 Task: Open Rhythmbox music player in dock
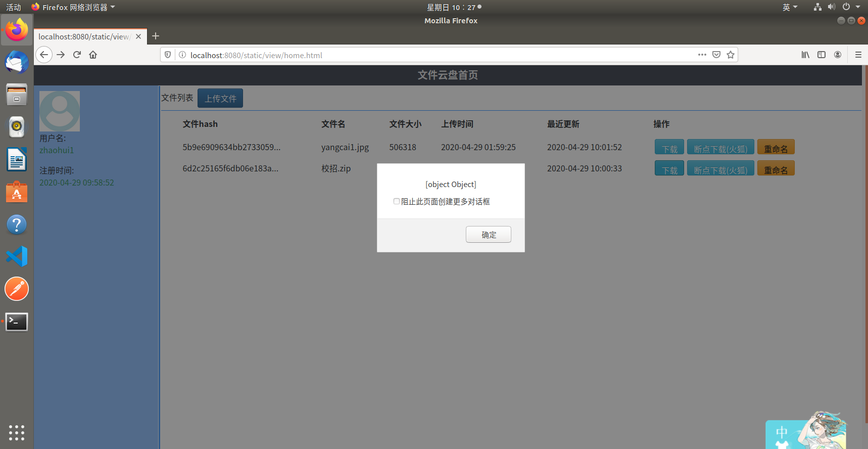[x=17, y=127]
